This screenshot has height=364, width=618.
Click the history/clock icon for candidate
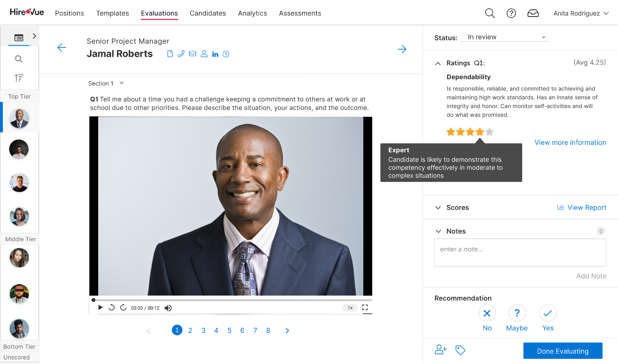click(226, 53)
